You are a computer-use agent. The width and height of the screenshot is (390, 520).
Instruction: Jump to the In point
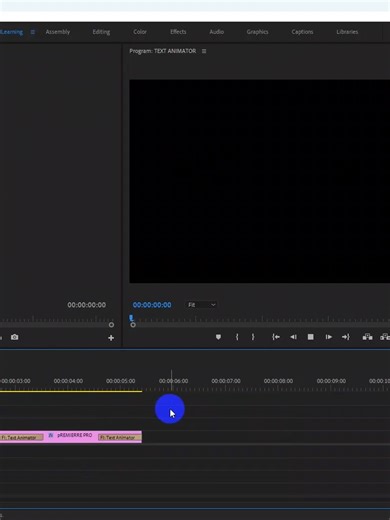[276, 337]
